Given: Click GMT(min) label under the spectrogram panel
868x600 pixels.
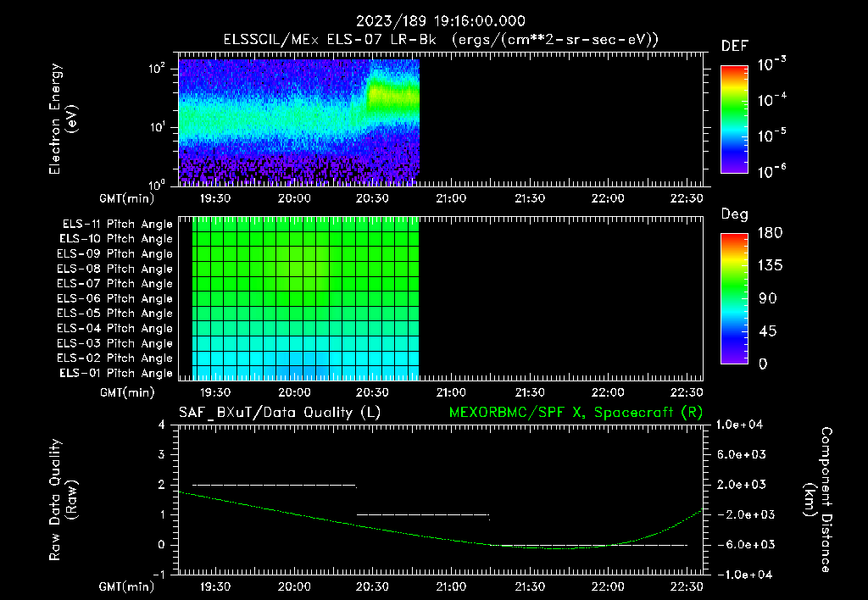Looking at the screenshot, I should pos(127,198).
